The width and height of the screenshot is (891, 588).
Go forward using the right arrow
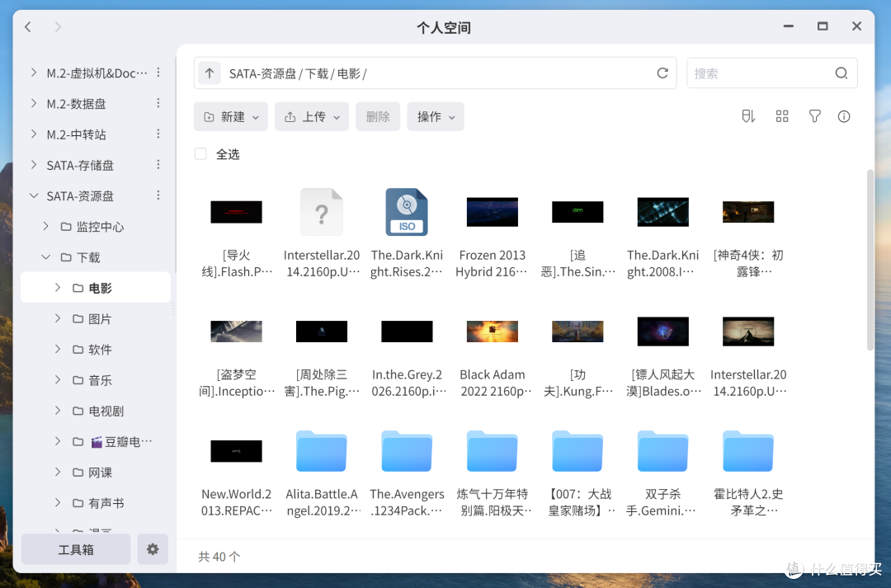[x=58, y=26]
